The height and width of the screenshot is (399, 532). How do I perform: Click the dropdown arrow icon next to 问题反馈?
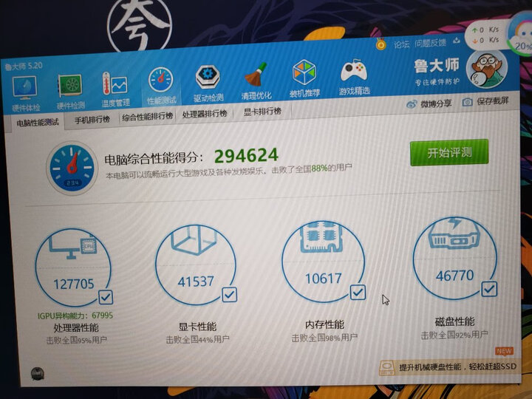[457, 41]
